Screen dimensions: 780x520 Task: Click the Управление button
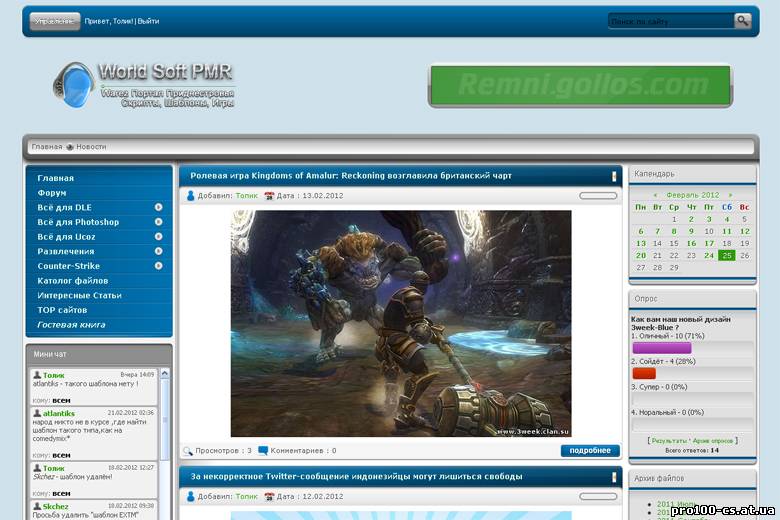tap(55, 21)
